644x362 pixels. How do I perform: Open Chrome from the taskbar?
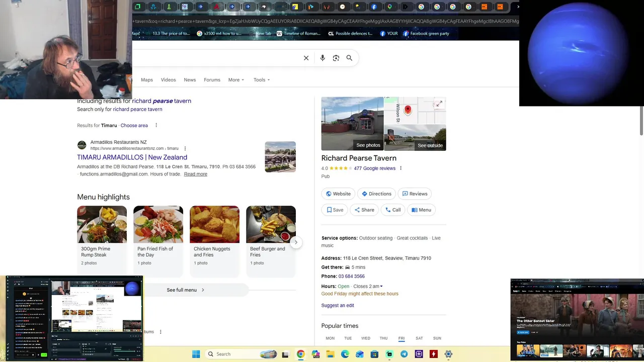pos(300,354)
